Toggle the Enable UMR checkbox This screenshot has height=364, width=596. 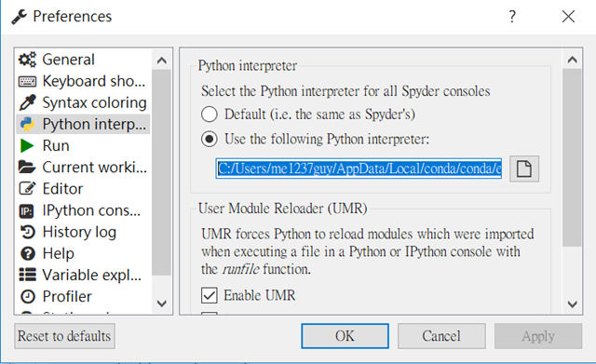pos(210,295)
